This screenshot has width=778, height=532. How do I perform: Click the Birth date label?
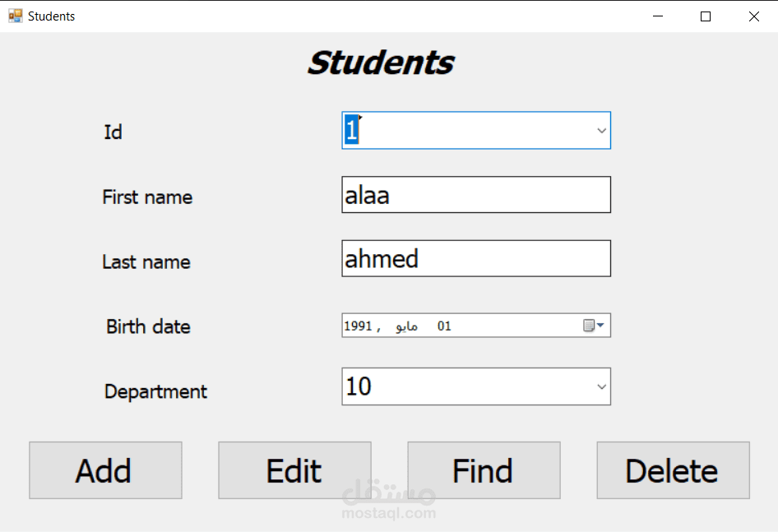[148, 326]
